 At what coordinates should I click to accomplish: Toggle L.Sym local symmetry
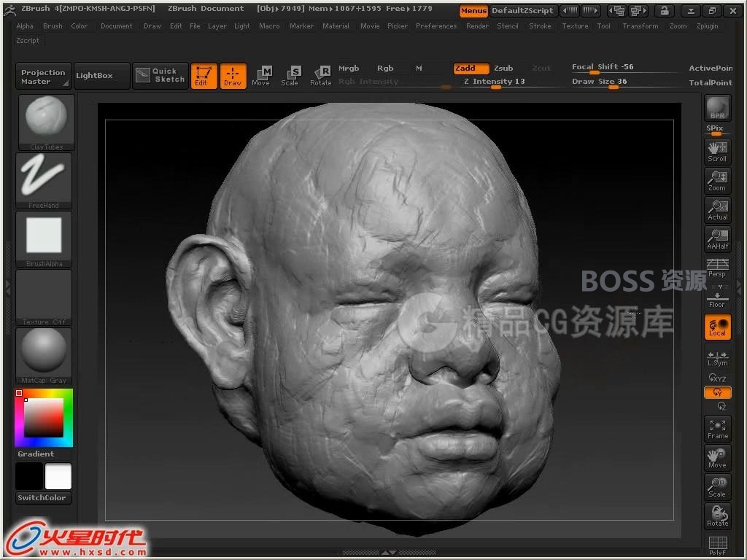[718, 358]
